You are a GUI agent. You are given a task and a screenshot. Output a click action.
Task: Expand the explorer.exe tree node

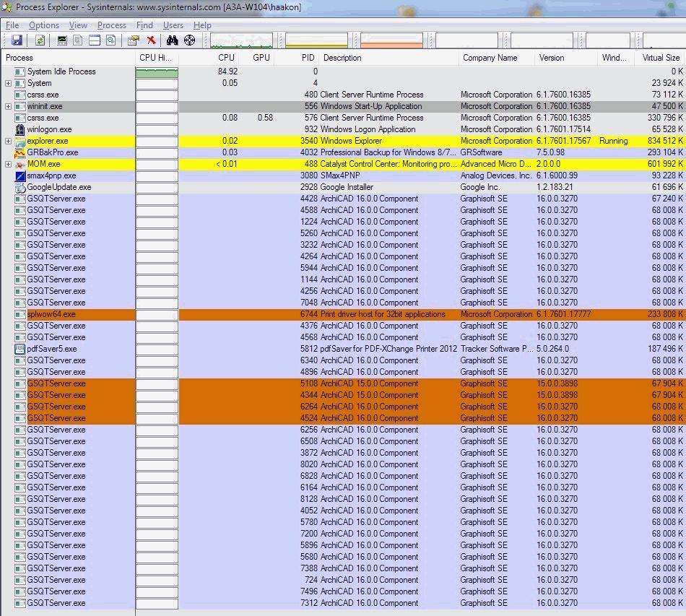pos(8,141)
